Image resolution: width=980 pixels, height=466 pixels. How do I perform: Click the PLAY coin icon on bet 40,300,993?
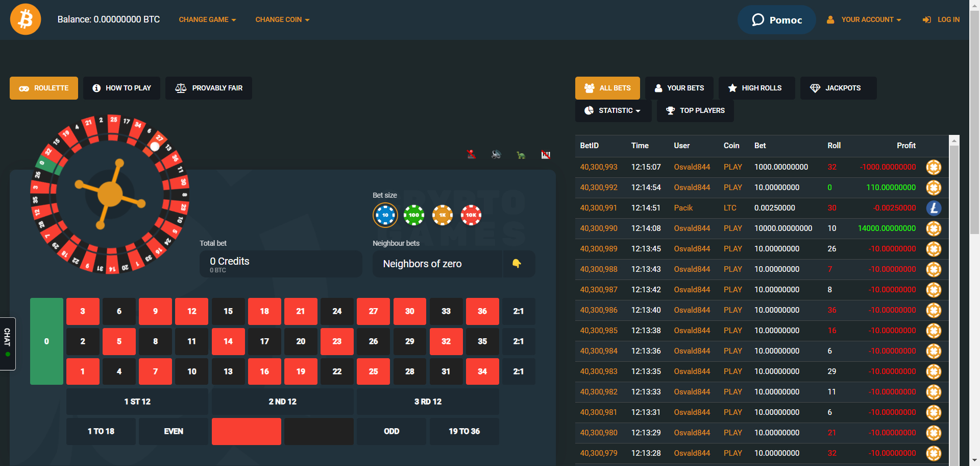coord(934,167)
